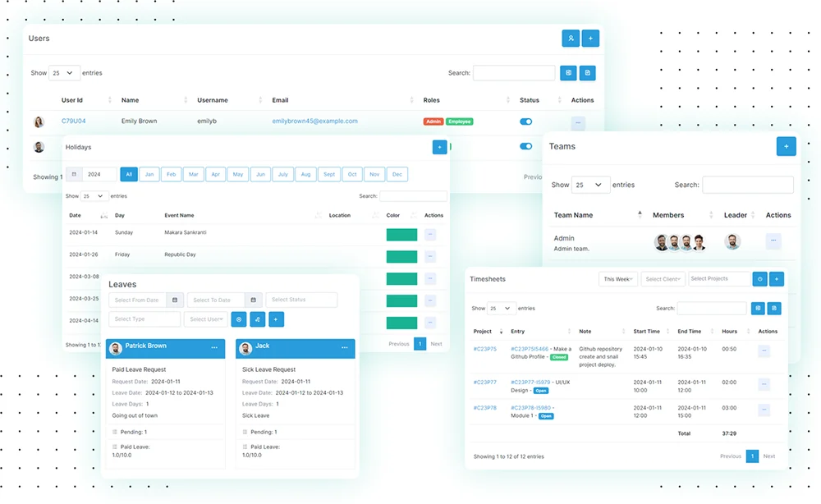The image size is (821, 504).
Task: Open the This Week dropdown in Timesheets
Action: (x=618, y=279)
